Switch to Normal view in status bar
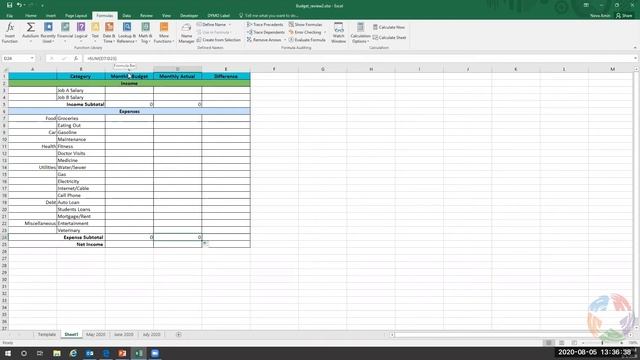The width and height of the screenshot is (640, 360). 549,343
